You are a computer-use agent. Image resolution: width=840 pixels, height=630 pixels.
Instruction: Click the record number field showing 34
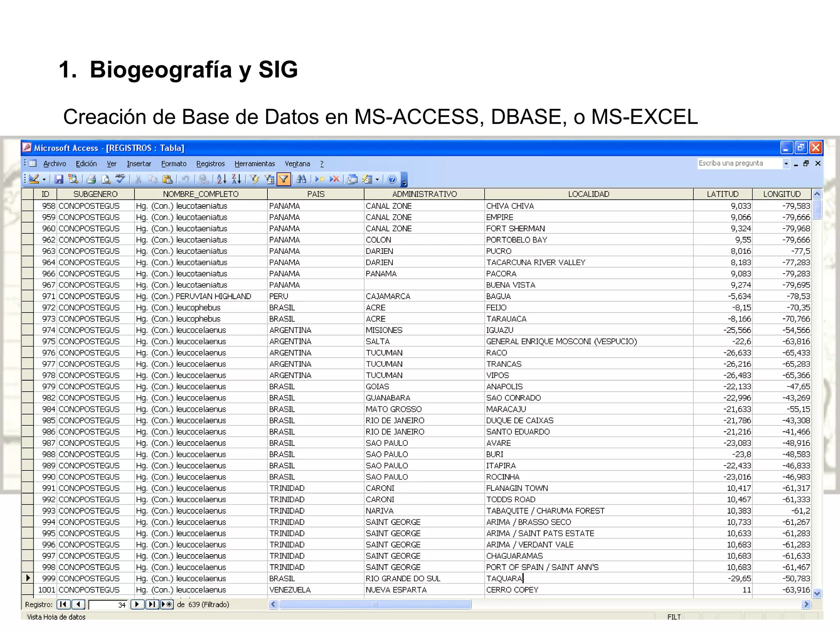108,605
